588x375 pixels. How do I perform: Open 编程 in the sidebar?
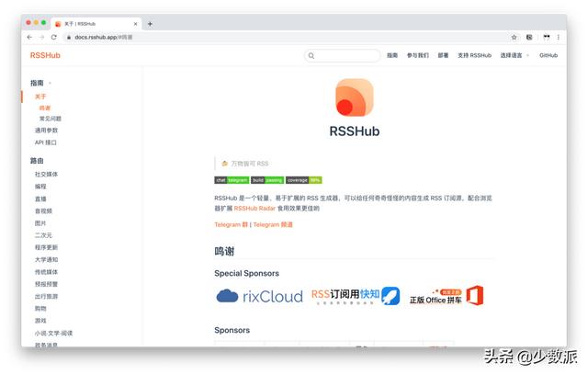point(40,187)
